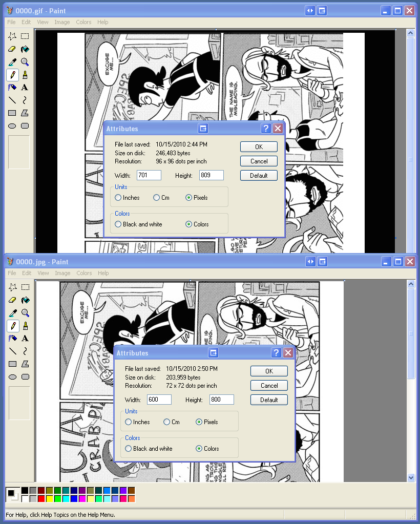Pick Fill With Color tool in 0000.jpg window
The width and height of the screenshot is (420, 524).
pyautogui.click(x=26, y=300)
